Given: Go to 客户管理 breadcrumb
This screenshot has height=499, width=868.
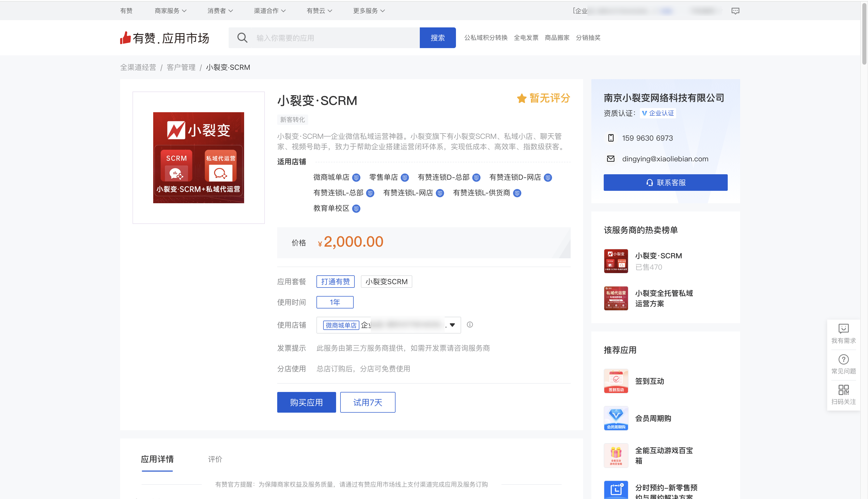Looking at the screenshot, I should [x=181, y=67].
